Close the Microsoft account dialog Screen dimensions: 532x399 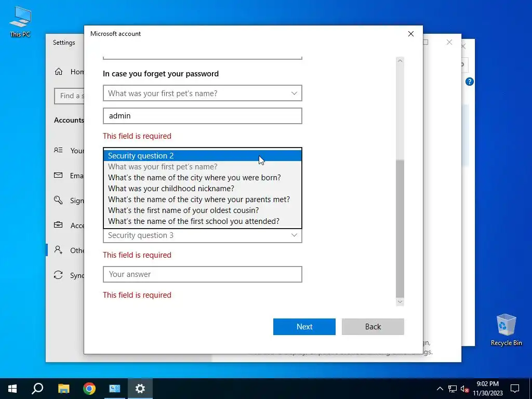click(411, 34)
